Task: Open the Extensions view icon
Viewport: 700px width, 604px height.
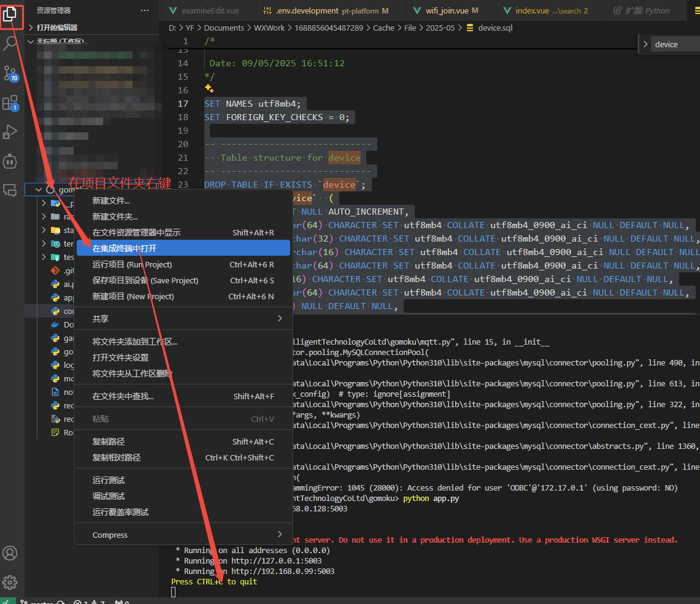Action: [x=10, y=103]
